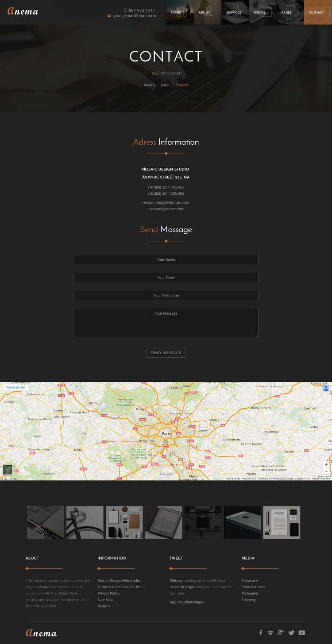Click the Anema logo in header

[23, 12]
